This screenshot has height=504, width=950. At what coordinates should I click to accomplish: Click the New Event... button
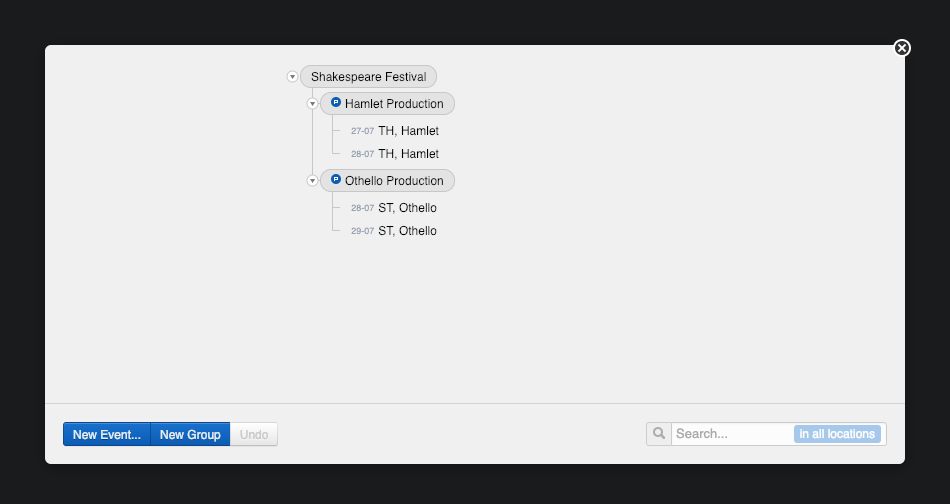pyautogui.click(x=107, y=435)
